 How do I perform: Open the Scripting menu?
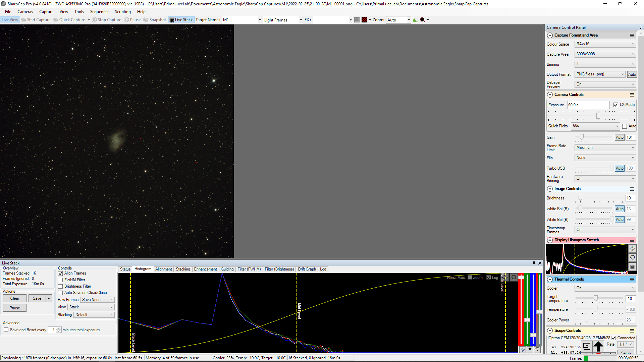[x=123, y=12]
